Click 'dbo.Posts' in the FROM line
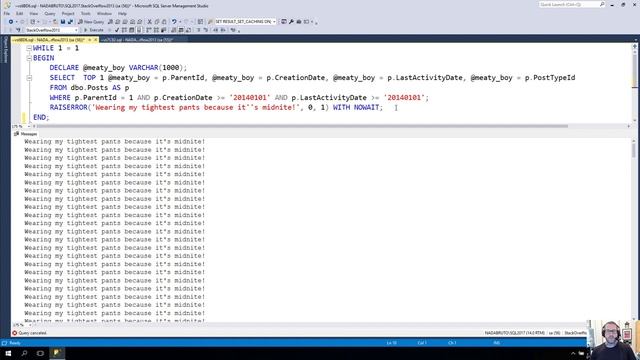 tap(89, 88)
